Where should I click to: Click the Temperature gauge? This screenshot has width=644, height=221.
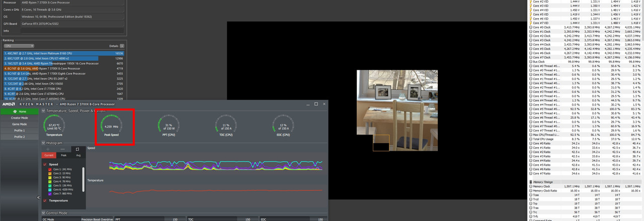[x=54, y=126]
